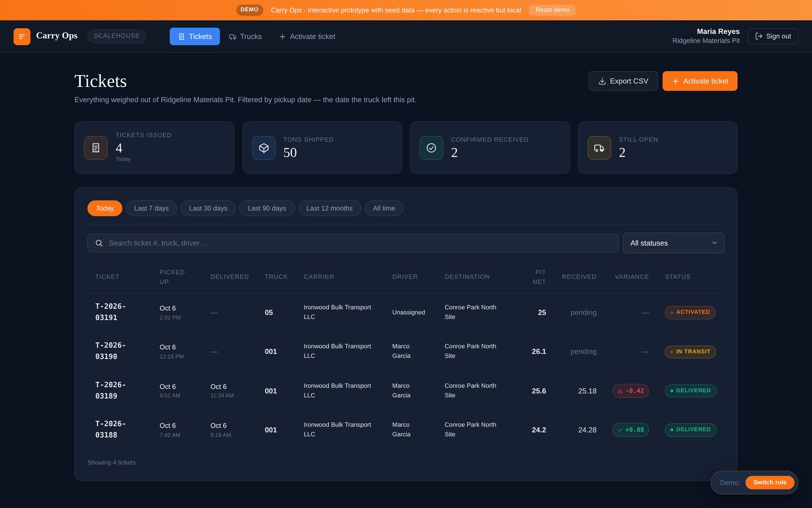Click the -0.42 variance badge

click(x=631, y=391)
